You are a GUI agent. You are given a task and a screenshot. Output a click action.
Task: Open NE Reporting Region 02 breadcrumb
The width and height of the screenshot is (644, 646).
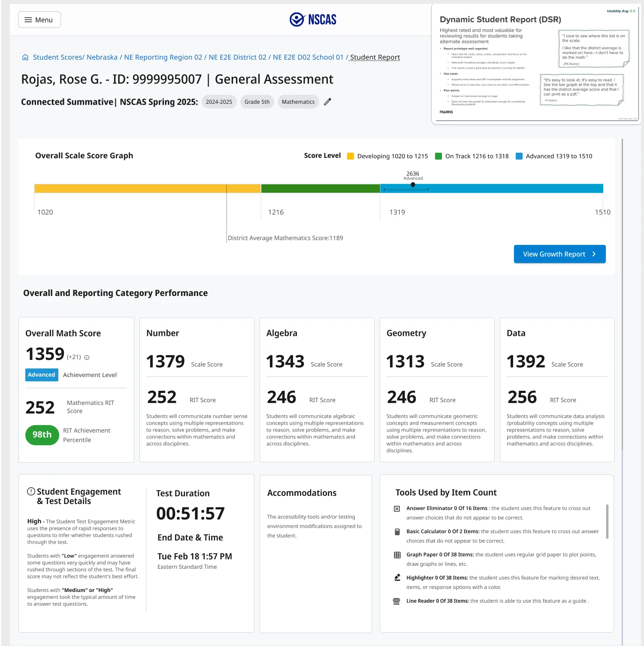(163, 57)
